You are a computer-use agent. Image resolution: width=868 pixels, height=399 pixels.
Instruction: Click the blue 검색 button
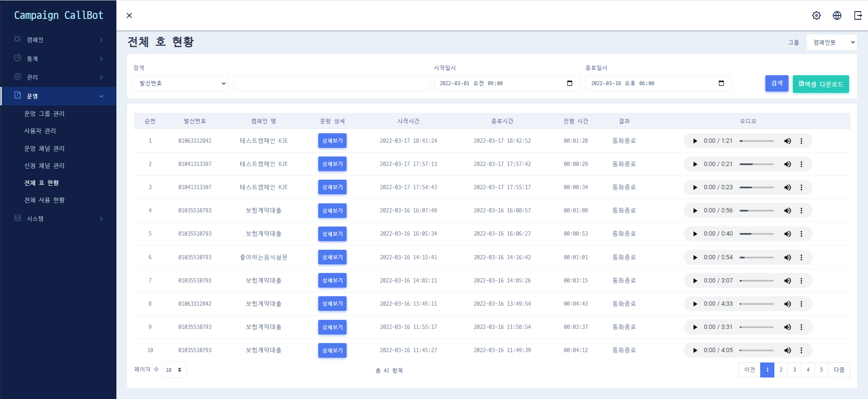777,83
